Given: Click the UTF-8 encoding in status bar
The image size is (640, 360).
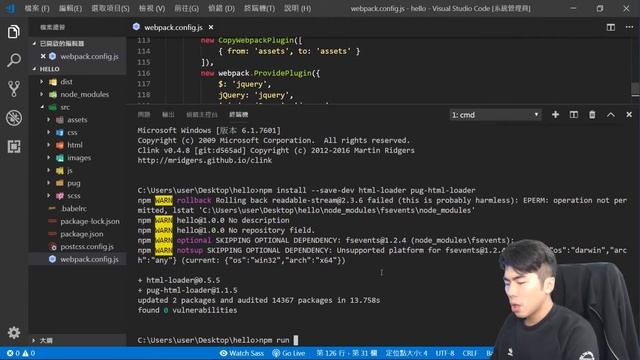Looking at the screenshot, I should [x=445, y=353].
